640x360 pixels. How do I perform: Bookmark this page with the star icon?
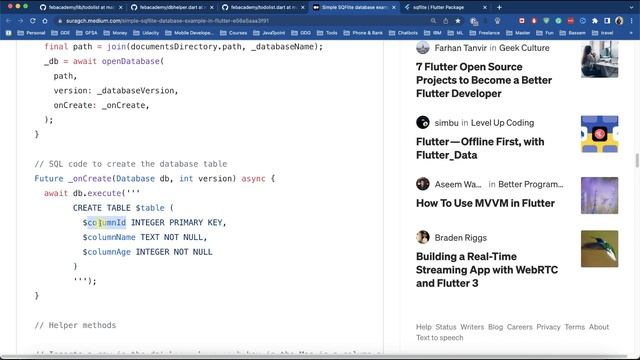click(458, 21)
